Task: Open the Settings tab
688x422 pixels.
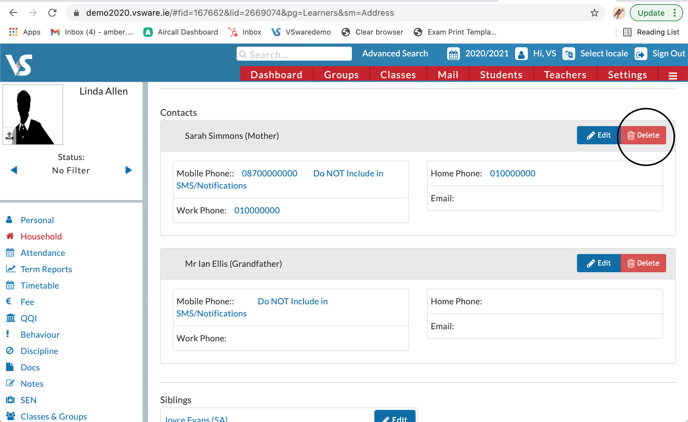Action: [627, 75]
